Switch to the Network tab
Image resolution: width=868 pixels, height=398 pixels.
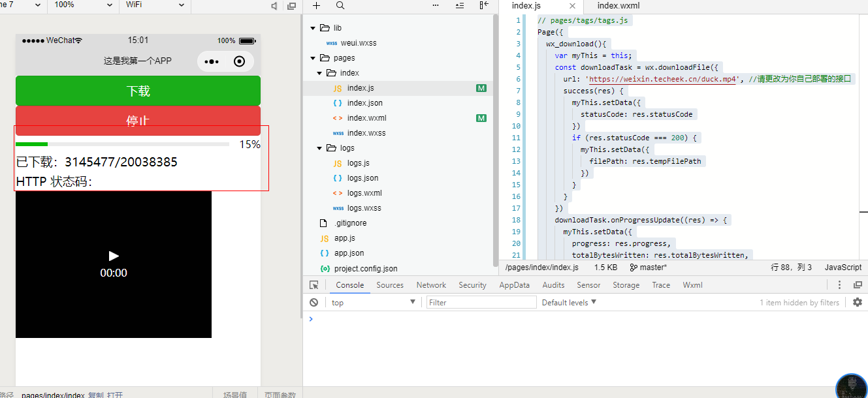(x=431, y=285)
